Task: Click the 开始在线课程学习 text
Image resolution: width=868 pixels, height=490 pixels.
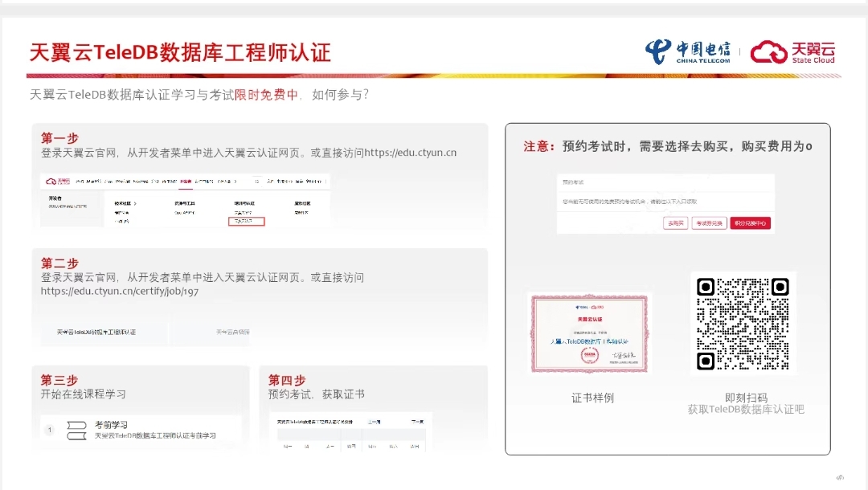Action: click(83, 394)
